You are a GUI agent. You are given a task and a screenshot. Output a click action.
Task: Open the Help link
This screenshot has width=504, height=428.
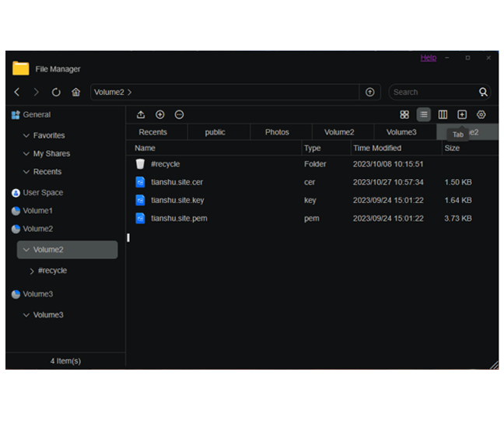pyautogui.click(x=429, y=58)
